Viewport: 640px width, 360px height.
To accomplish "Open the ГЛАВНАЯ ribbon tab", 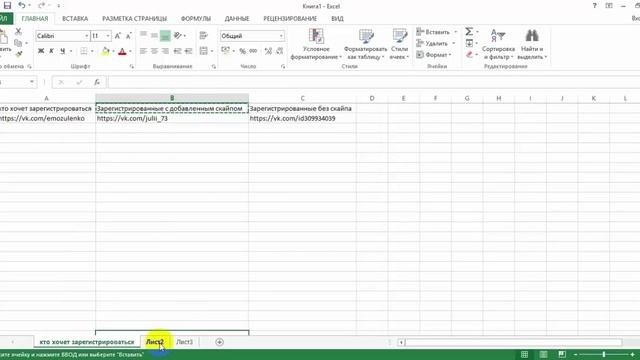I will point(35,18).
